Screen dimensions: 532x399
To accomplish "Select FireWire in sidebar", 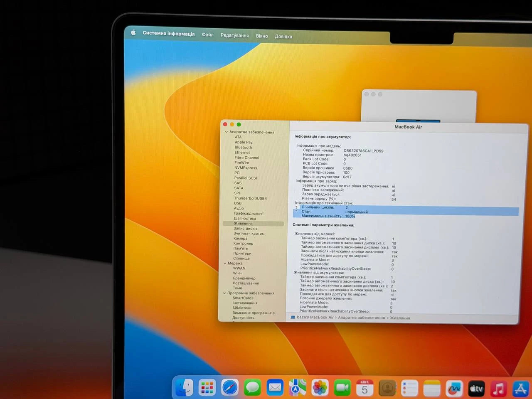I will (242, 163).
